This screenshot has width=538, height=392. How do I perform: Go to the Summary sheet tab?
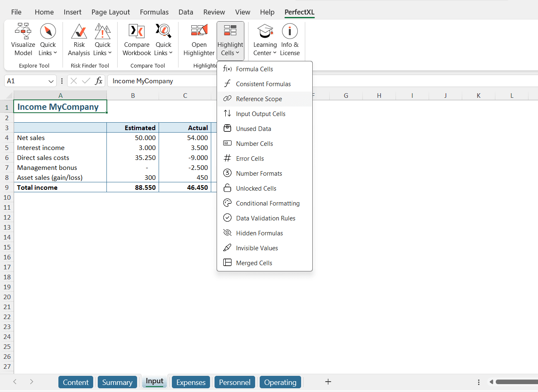(117, 382)
